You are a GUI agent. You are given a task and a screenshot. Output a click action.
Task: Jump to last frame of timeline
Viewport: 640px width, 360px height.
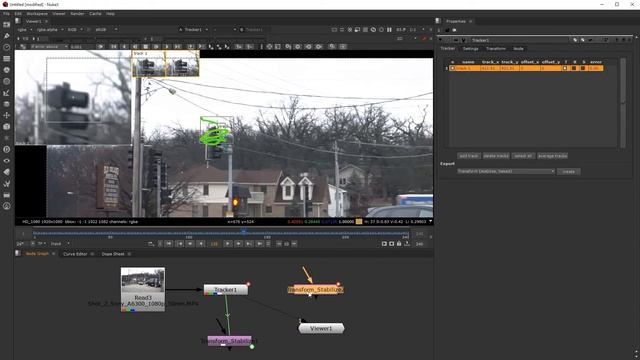[260, 244]
